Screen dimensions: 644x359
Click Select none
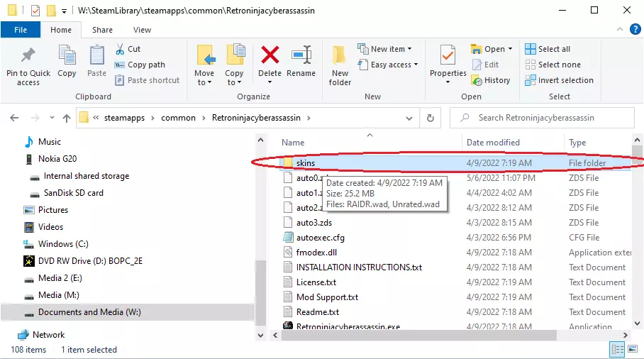point(553,65)
